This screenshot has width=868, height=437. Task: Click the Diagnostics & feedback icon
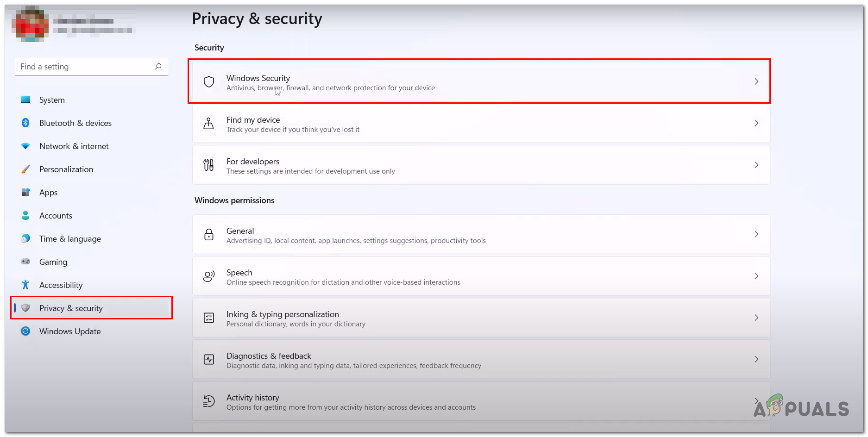point(209,360)
